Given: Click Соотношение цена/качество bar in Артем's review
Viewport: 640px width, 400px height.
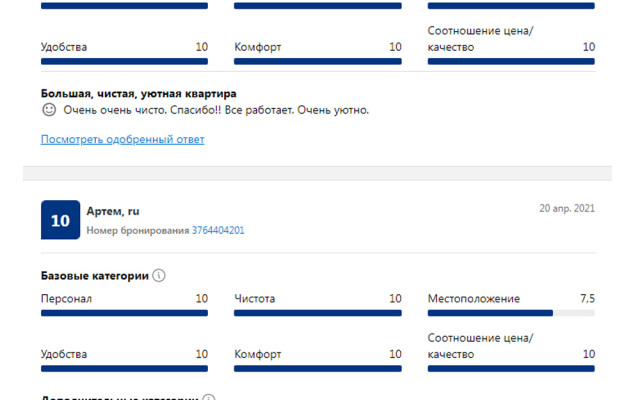Looking at the screenshot, I should point(511,369).
